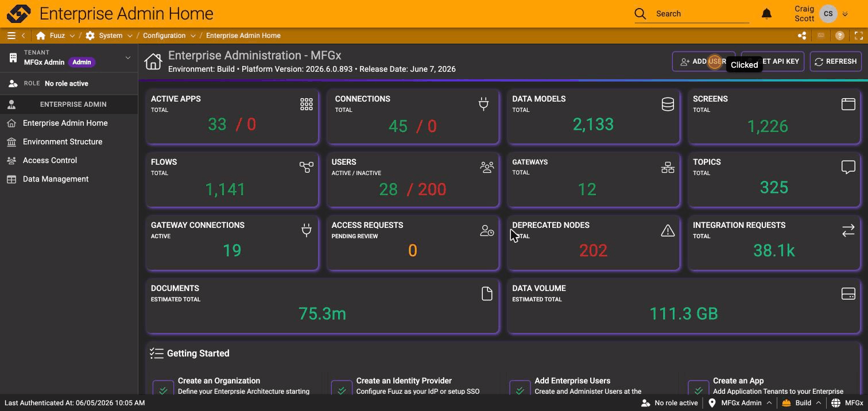Click the Data Models database icon
Viewport: 868px width, 411px height.
(668, 104)
